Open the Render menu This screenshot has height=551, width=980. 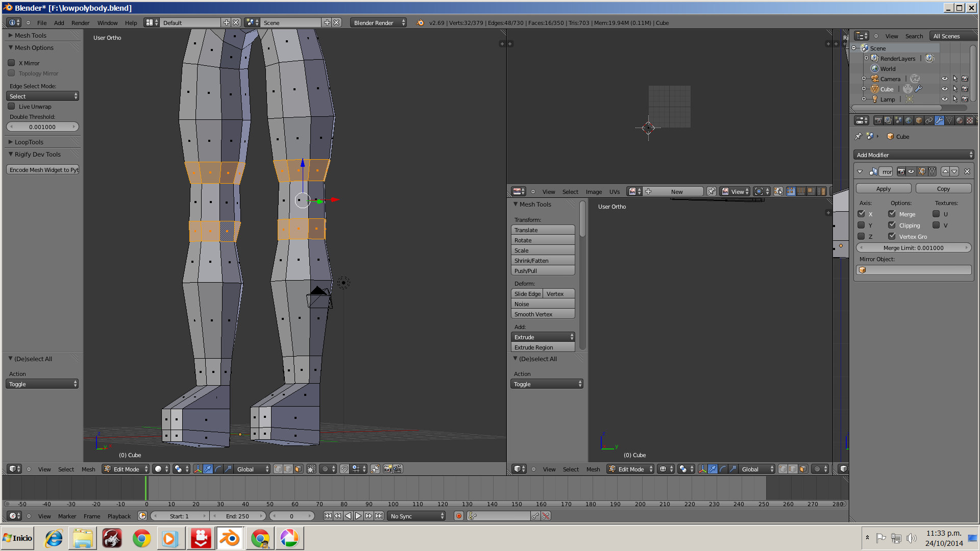80,23
